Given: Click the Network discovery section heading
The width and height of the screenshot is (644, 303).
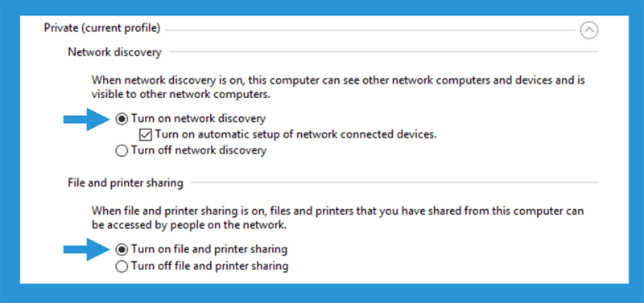Looking at the screenshot, I should 114,52.
